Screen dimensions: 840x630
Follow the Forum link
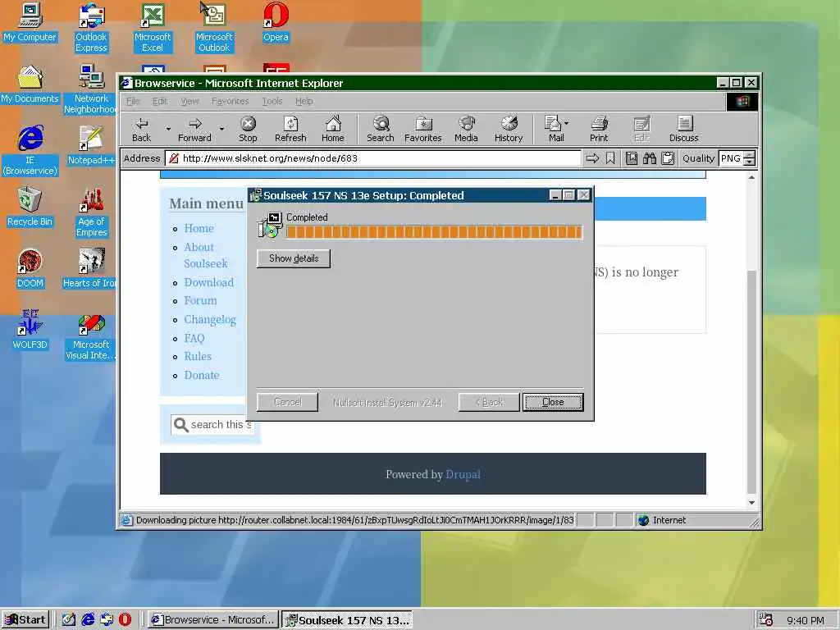point(200,300)
